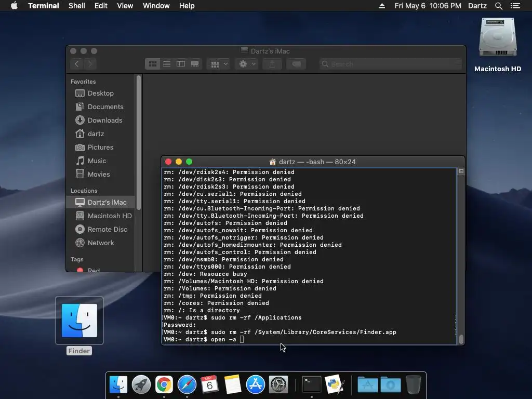532x399 pixels.
Task: Switch Finder window to column view
Action: coord(180,64)
